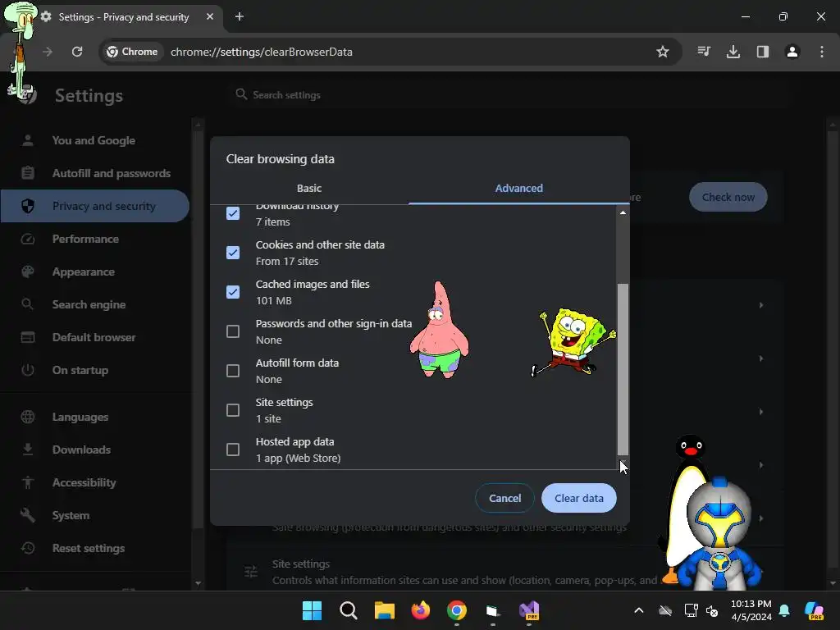Open Visual Studio Preview from taskbar
This screenshot has width=840, height=630.
tap(529, 610)
